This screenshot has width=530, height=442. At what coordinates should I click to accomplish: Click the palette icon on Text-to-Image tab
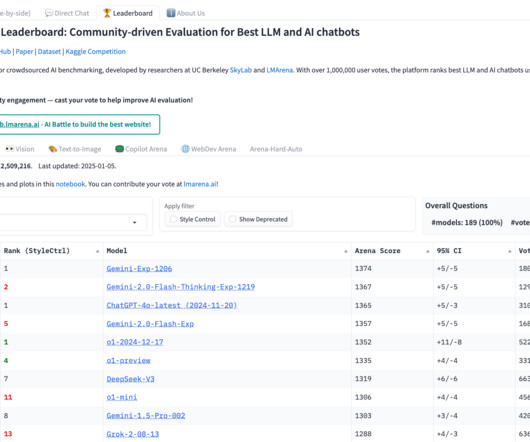tap(52, 149)
